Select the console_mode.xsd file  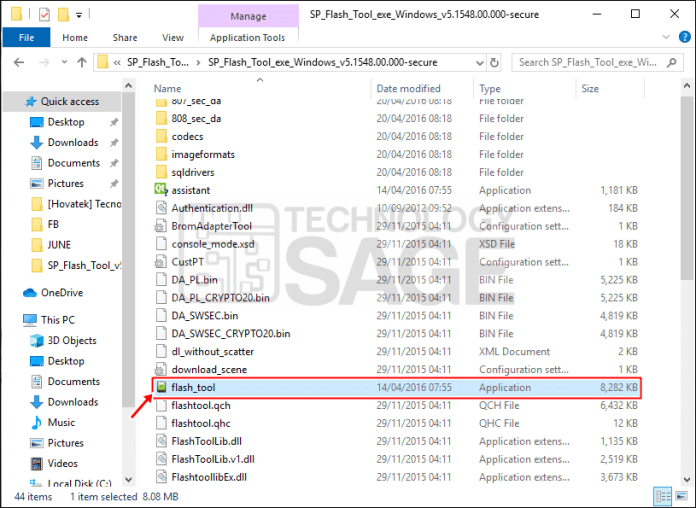[x=213, y=244]
